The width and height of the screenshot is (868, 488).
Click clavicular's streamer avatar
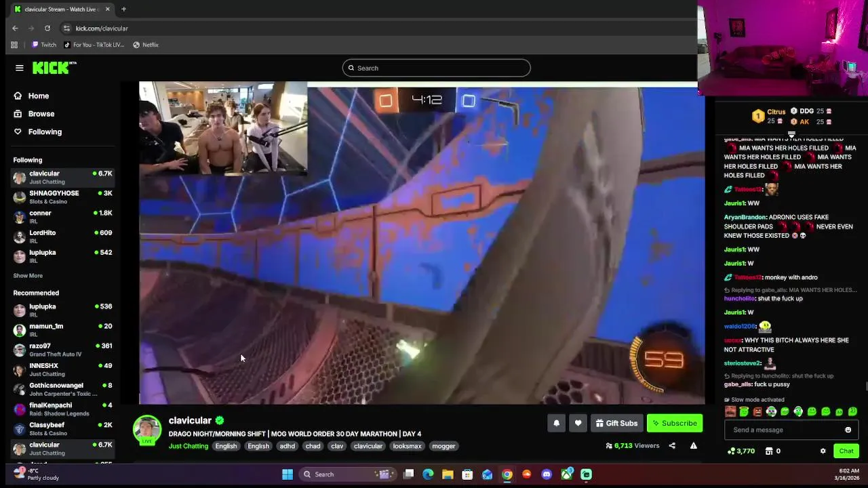click(x=147, y=430)
